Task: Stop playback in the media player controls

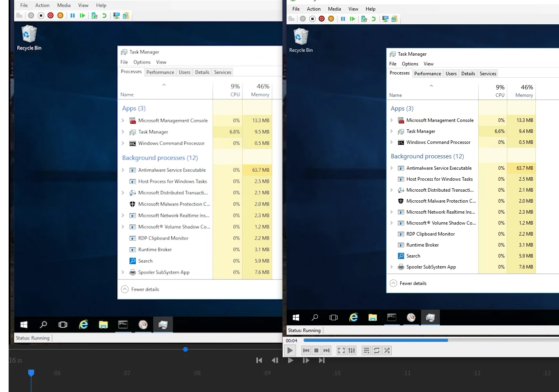Action: coord(316,350)
